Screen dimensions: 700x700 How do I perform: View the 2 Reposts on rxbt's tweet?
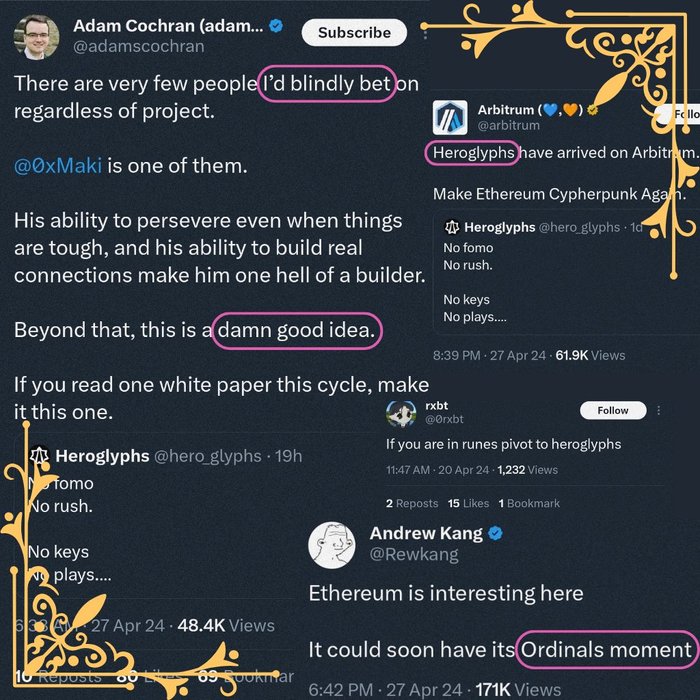coord(412,503)
